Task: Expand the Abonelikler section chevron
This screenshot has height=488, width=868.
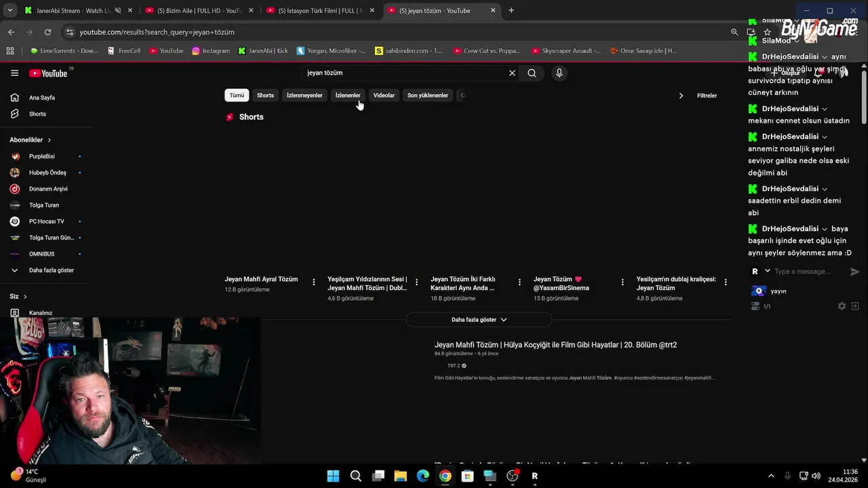Action: click(49, 140)
